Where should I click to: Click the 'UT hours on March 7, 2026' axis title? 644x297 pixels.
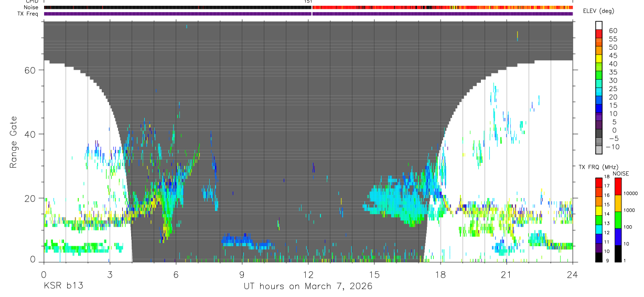(308, 287)
